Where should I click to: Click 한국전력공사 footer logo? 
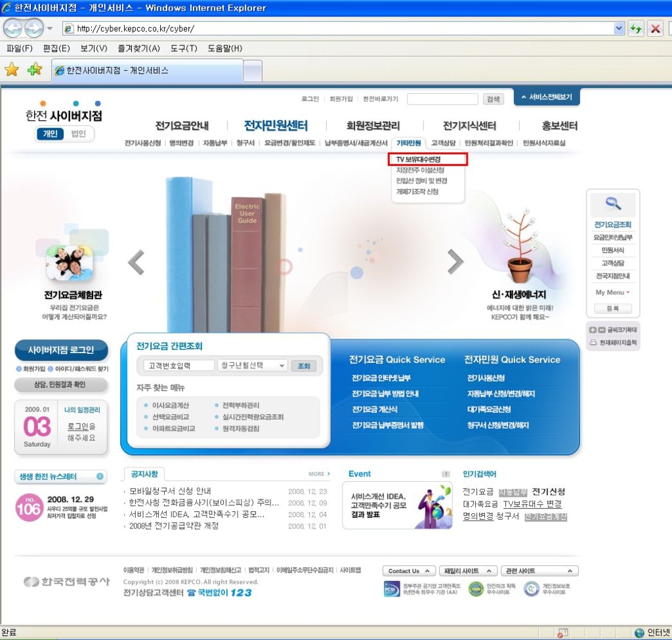[67, 582]
